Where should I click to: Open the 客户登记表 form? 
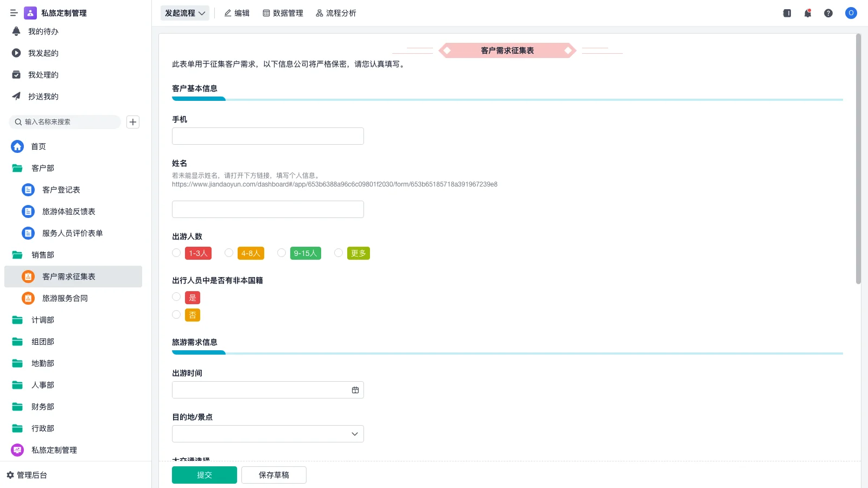(61, 190)
